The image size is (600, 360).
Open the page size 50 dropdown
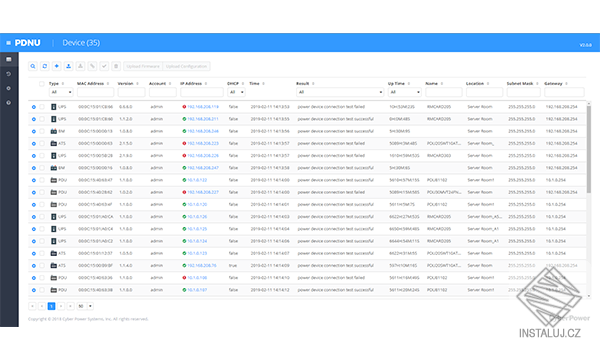pos(85,306)
